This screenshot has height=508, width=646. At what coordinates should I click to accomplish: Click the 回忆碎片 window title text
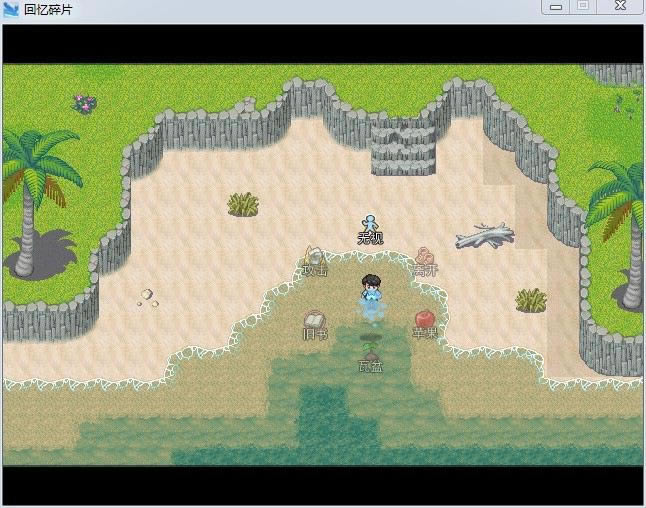(48, 10)
